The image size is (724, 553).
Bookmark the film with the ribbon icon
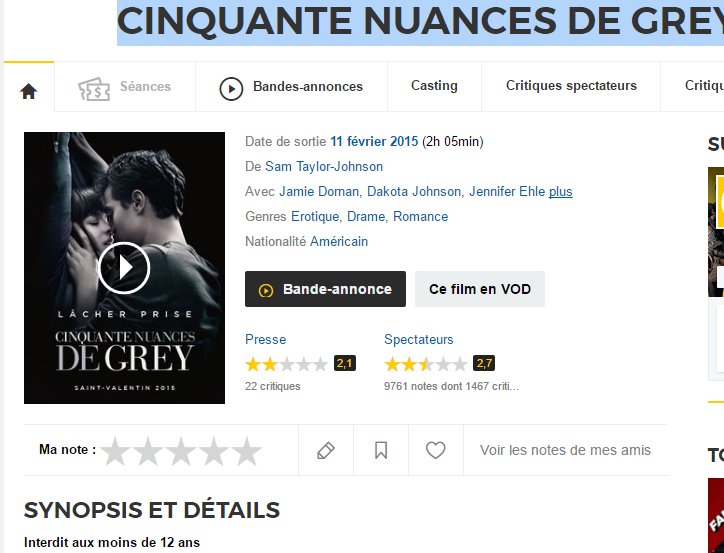[x=381, y=450]
